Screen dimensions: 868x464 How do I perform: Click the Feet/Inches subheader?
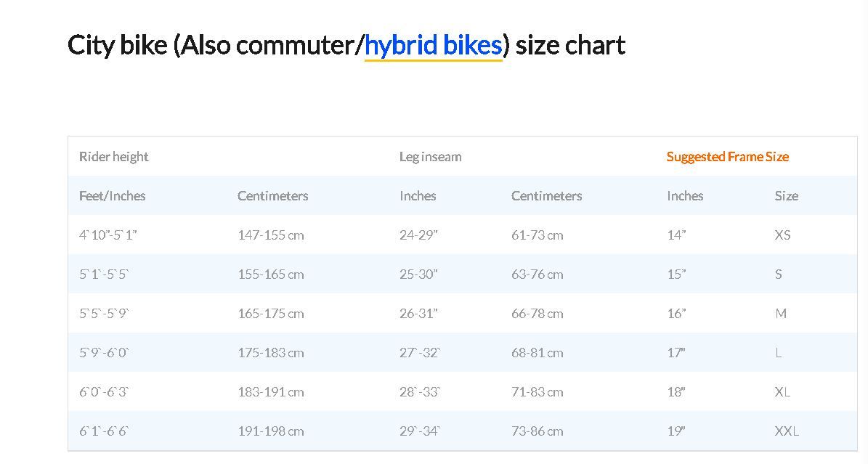tap(113, 196)
